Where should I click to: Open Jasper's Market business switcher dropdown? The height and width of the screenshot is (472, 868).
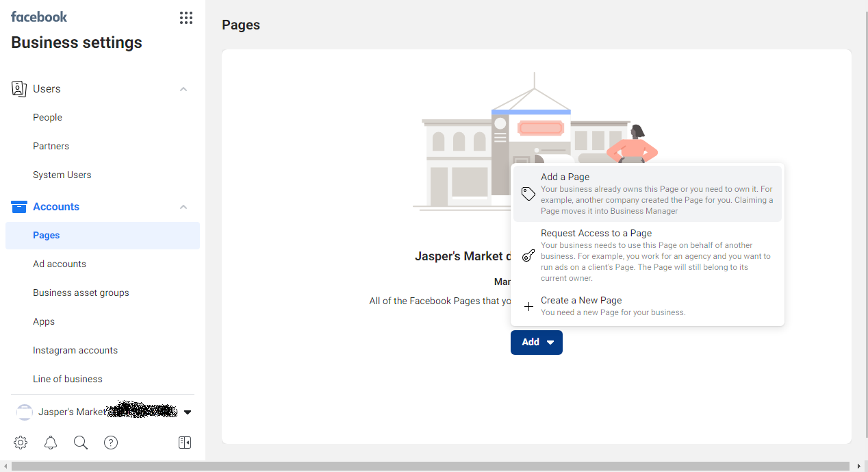coord(187,412)
